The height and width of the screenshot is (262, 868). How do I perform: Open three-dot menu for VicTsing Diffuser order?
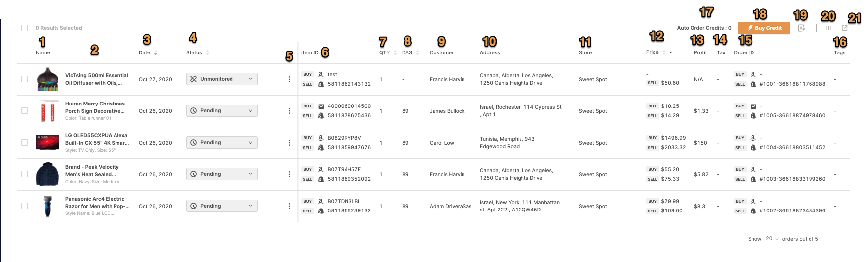289,79
